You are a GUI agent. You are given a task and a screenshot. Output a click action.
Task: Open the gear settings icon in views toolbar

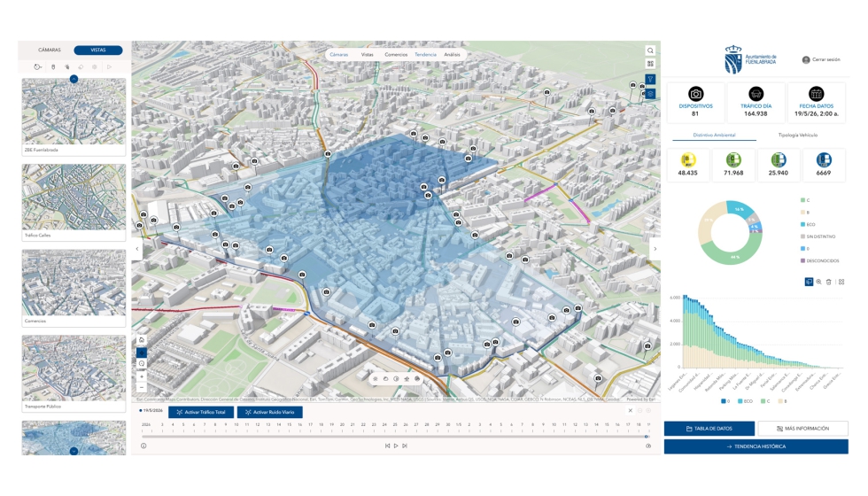pyautogui.click(x=95, y=67)
